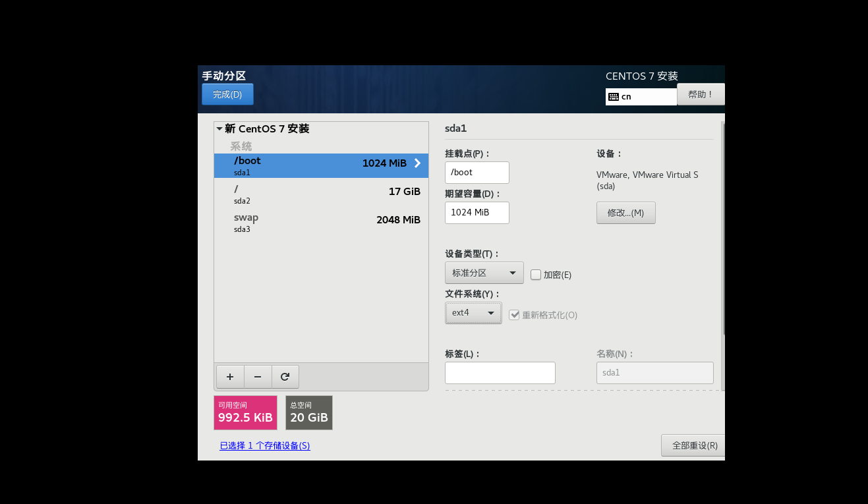Click the 挂载点 mount point field
This screenshot has height=504, width=868.
[x=477, y=172]
